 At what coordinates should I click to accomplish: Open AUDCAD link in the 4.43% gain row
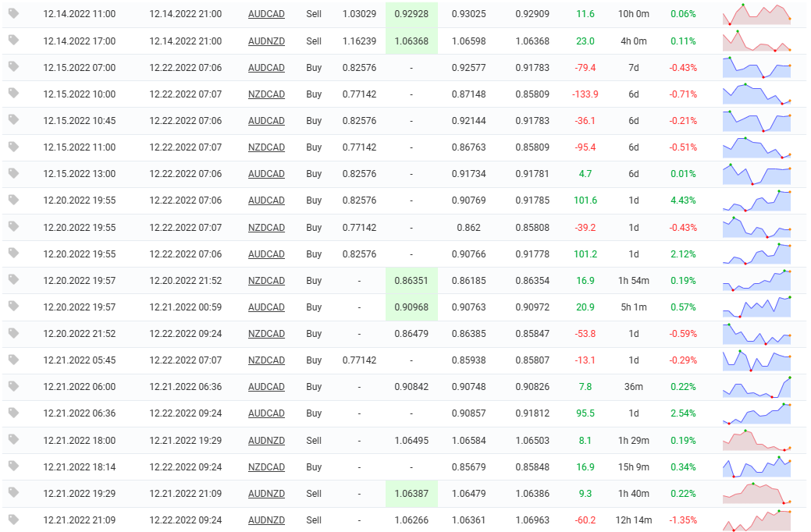pos(266,200)
